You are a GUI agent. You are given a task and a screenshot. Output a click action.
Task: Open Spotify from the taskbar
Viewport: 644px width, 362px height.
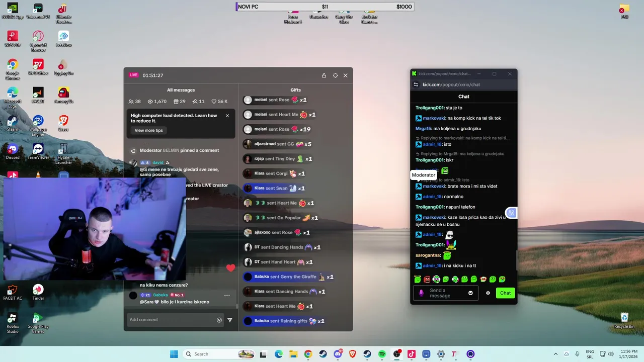(x=382, y=354)
